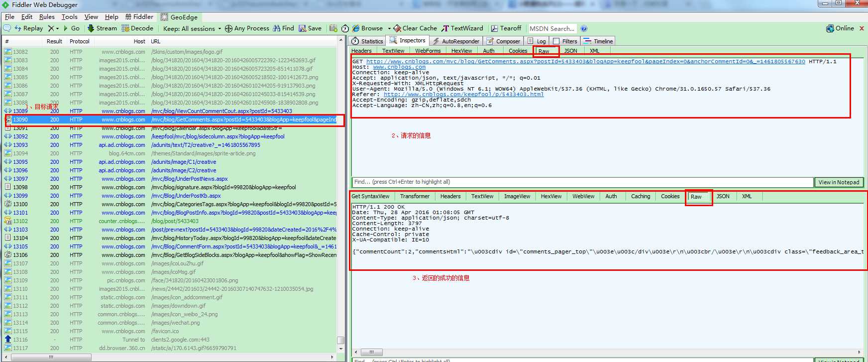
Task: Expand the Browse dropdown arrow
Action: tap(389, 29)
